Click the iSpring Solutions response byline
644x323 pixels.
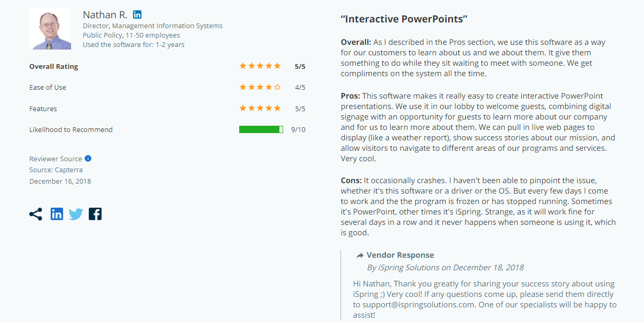coord(445,268)
